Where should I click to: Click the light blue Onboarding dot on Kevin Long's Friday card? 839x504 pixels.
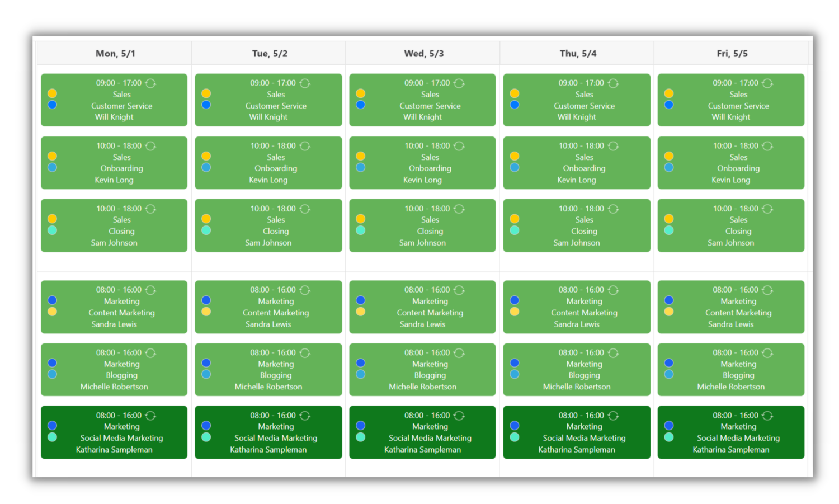(x=668, y=166)
